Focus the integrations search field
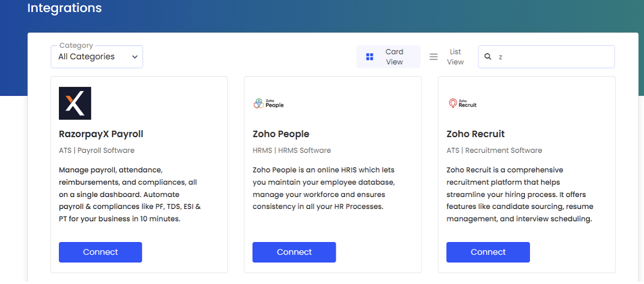644x284 pixels. coord(552,57)
